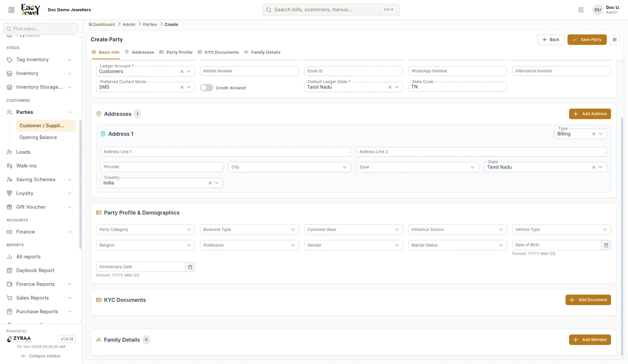Image resolution: width=628 pixels, height=364 pixels.
Task: Open the Date of Birth calendar picker
Action: click(606, 245)
